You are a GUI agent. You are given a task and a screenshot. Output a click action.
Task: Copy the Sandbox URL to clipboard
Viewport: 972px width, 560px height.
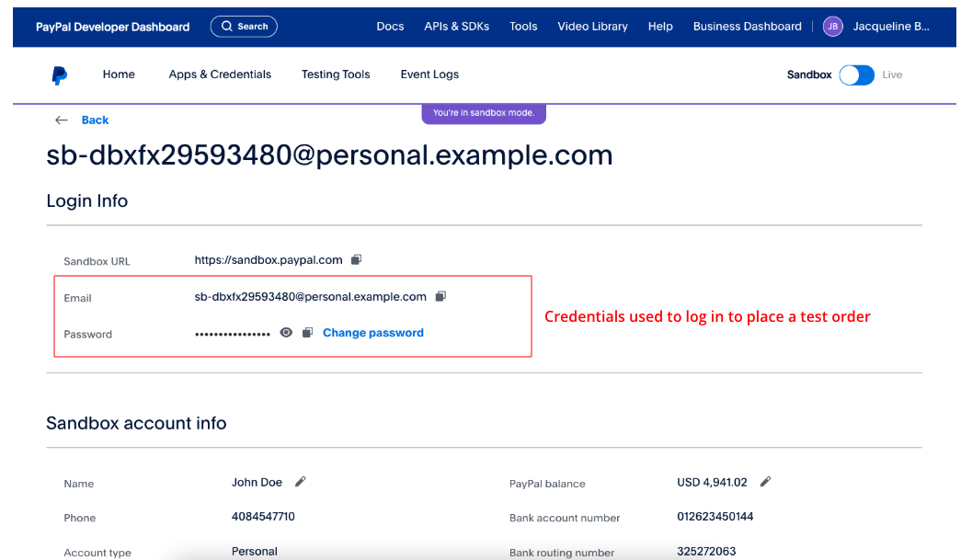pyautogui.click(x=357, y=260)
